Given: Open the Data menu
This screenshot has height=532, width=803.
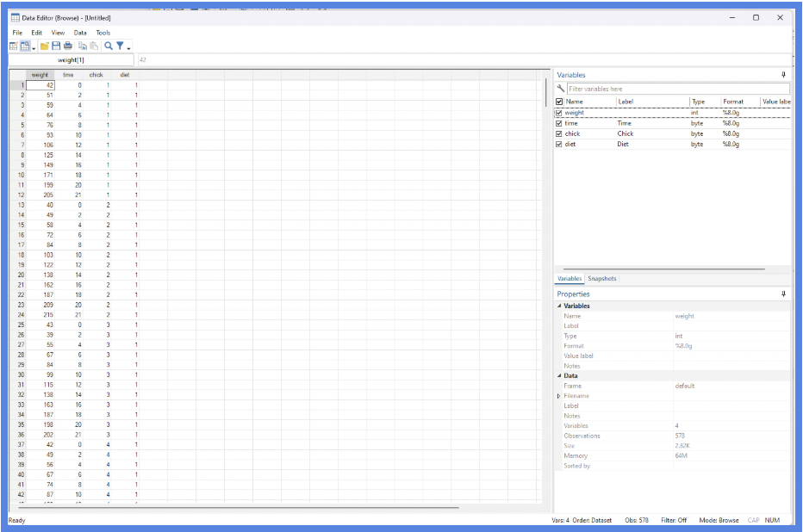Looking at the screenshot, I should 80,33.
